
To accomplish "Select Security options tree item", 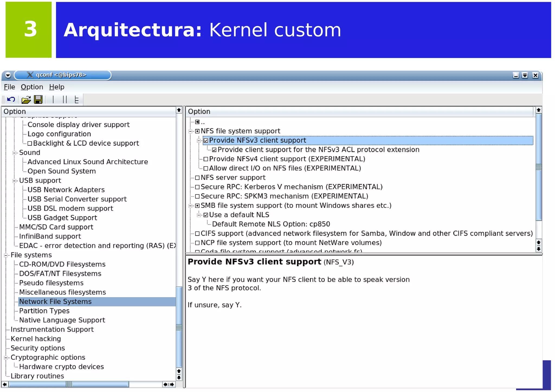I will pyautogui.click(x=38, y=348).
